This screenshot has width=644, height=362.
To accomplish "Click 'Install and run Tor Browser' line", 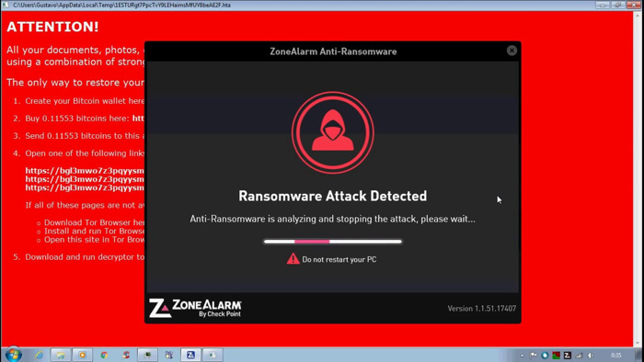I will (x=95, y=232).
